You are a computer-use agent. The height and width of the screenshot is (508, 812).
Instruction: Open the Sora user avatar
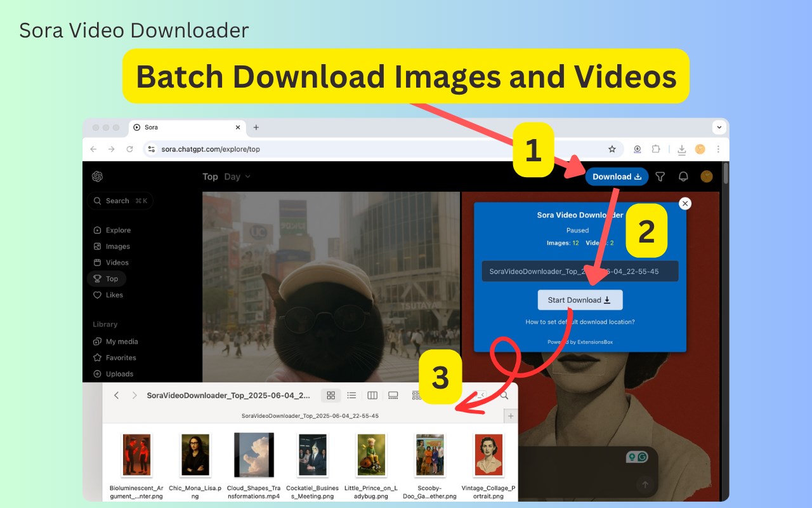(707, 177)
